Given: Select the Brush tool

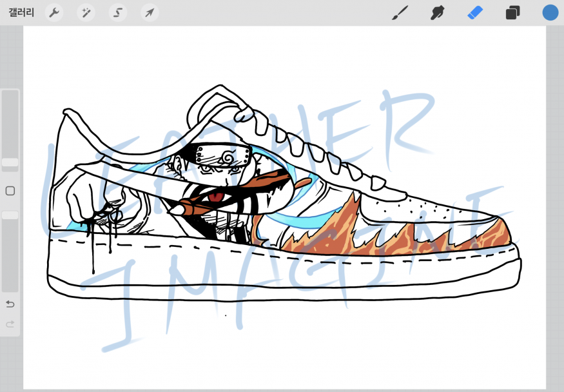Looking at the screenshot, I should click(400, 13).
